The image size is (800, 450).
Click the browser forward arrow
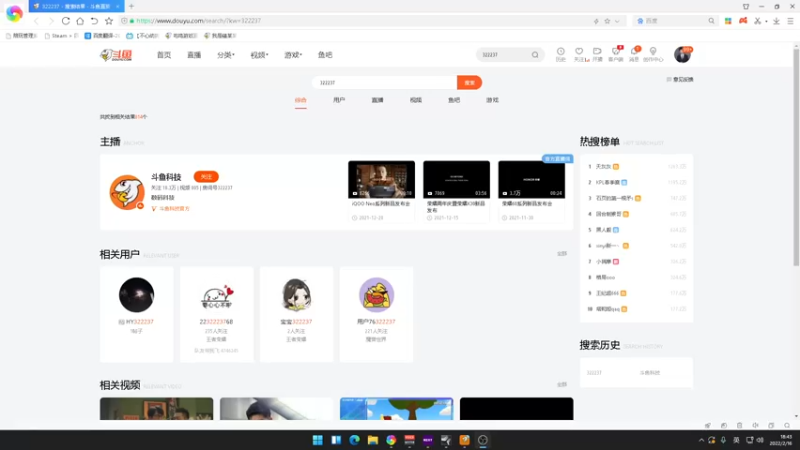pyautogui.click(x=51, y=21)
